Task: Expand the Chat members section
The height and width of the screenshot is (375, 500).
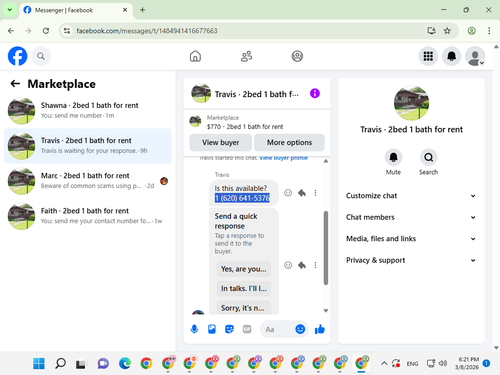Action: point(411,217)
